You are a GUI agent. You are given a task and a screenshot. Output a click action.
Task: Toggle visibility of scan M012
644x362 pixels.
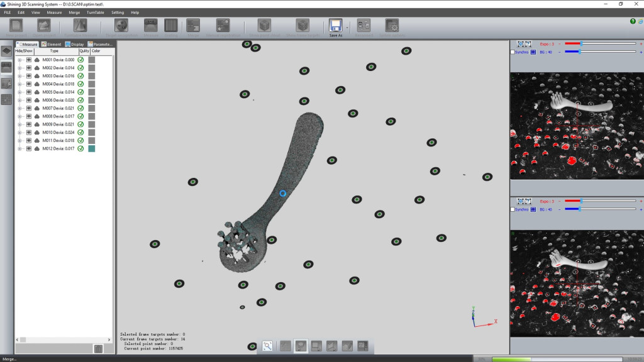coord(29,149)
